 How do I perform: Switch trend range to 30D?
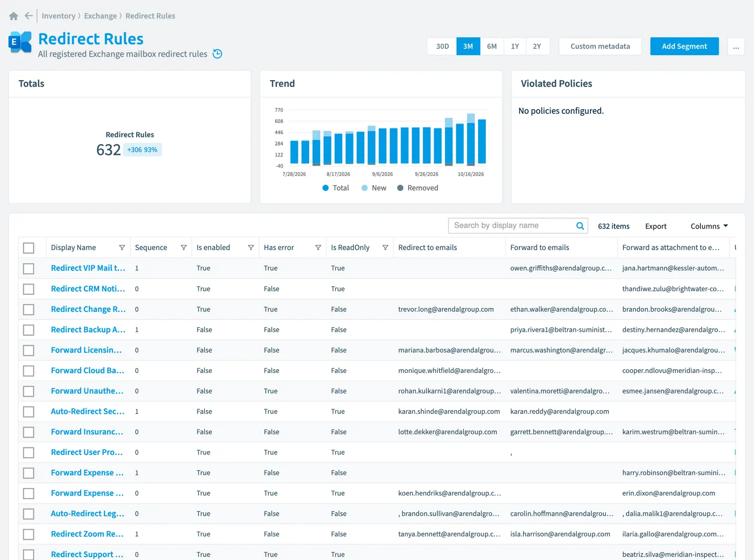pyautogui.click(x=442, y=46)
